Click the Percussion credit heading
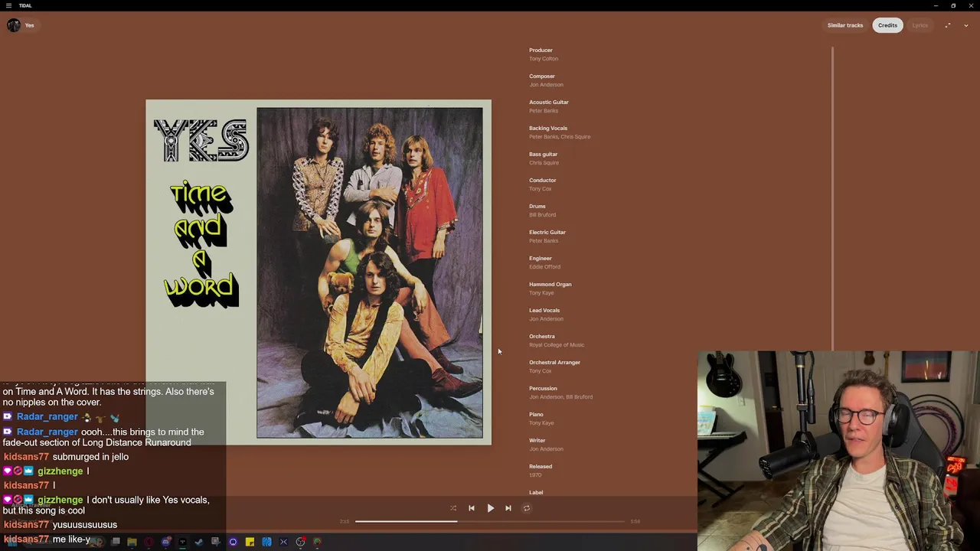980x551 pixels. tap(543, 389)
